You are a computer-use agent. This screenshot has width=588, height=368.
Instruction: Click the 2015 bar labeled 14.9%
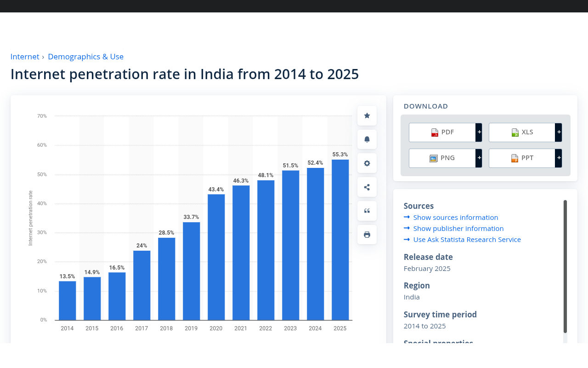[92, 299]
